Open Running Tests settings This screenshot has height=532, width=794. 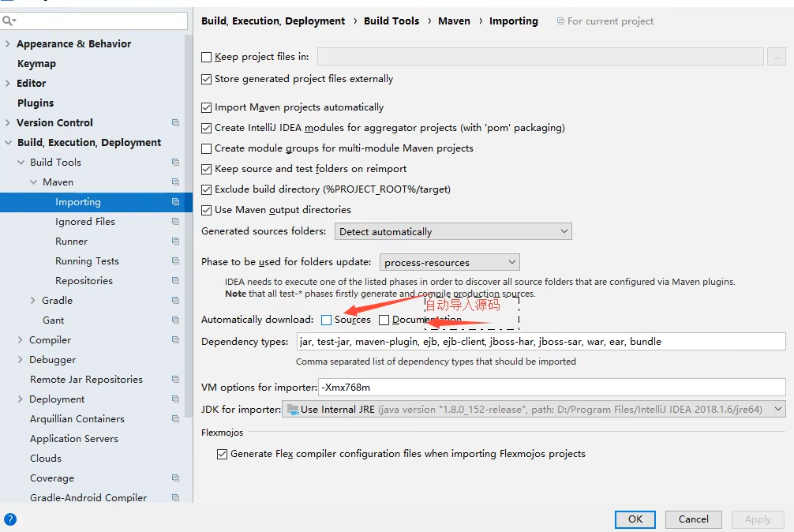pyautogui.click(x=87, y=260)
